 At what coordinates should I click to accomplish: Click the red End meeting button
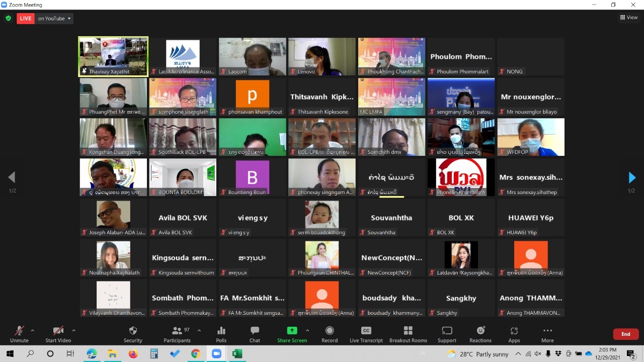(x=625, y=334)
